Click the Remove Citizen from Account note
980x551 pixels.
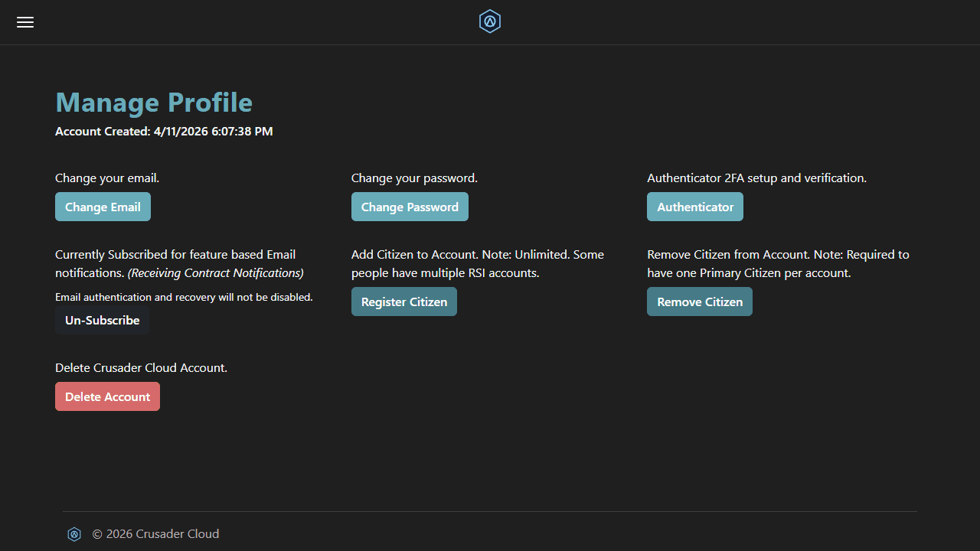click(x=778, y=263)
